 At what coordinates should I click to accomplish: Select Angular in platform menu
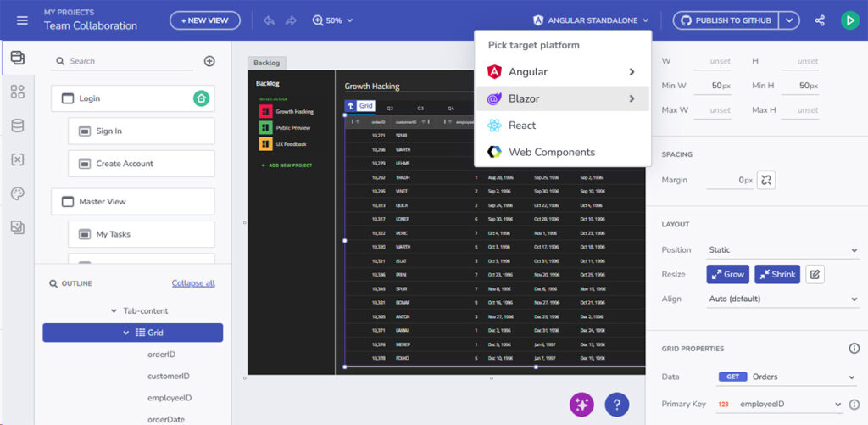point(563,72)
